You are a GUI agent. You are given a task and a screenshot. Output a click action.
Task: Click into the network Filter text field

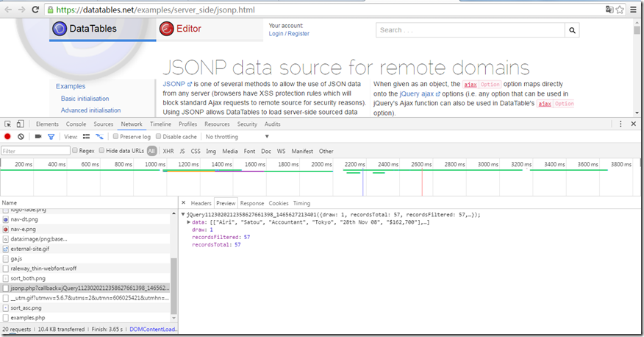[x=35, y=151]
